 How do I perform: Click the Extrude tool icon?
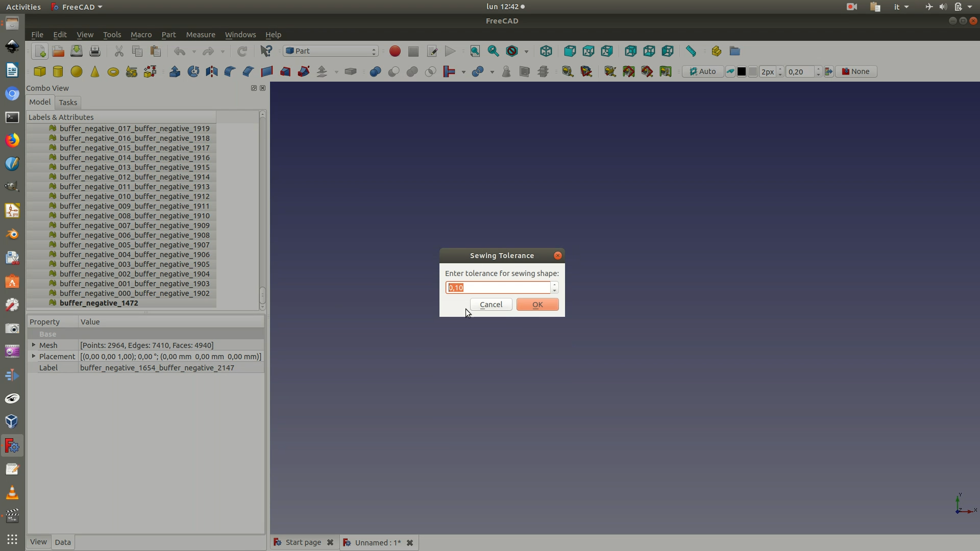click(x=175, y=71)
